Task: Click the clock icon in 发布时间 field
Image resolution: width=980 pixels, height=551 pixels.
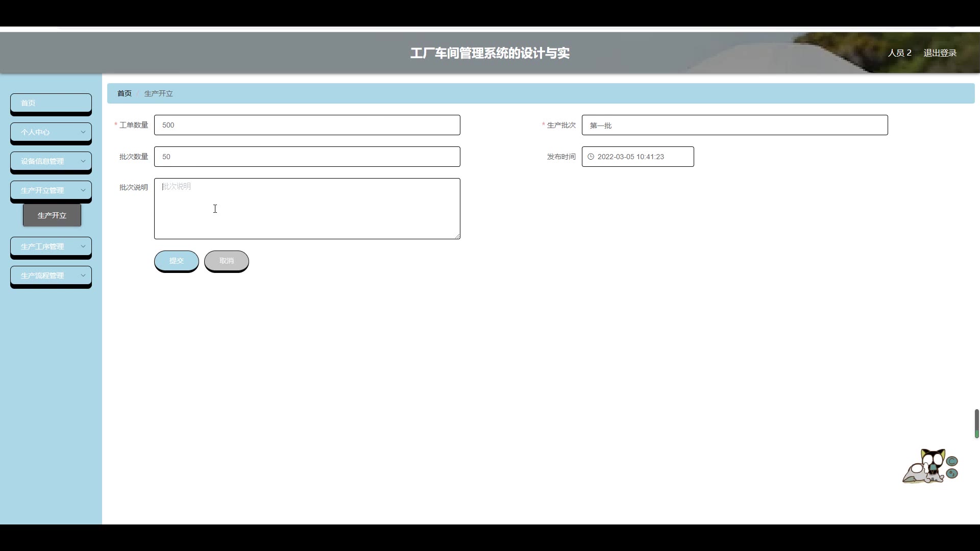Action: tap(591, 157)
